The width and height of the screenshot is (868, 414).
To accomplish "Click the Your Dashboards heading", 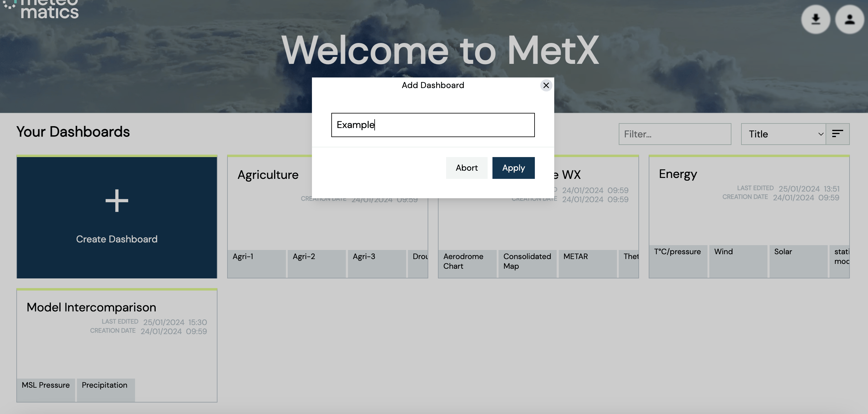I will tap(73, 132).
